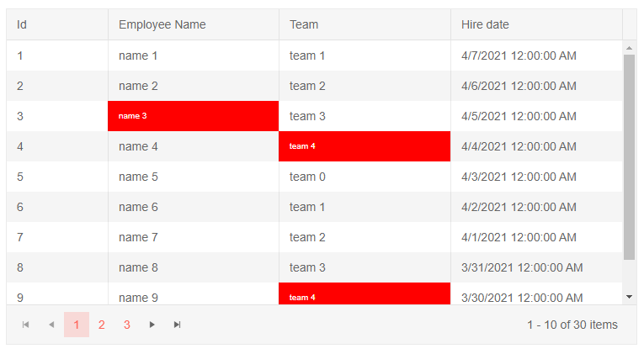Click the vertical scrollbar thumb
The image size is (644, 354).
[629, 157]
